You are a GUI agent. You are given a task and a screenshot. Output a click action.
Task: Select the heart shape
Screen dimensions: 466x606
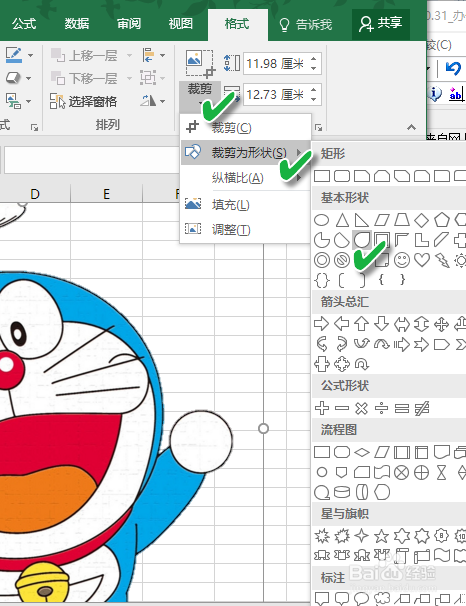(422, 260)
